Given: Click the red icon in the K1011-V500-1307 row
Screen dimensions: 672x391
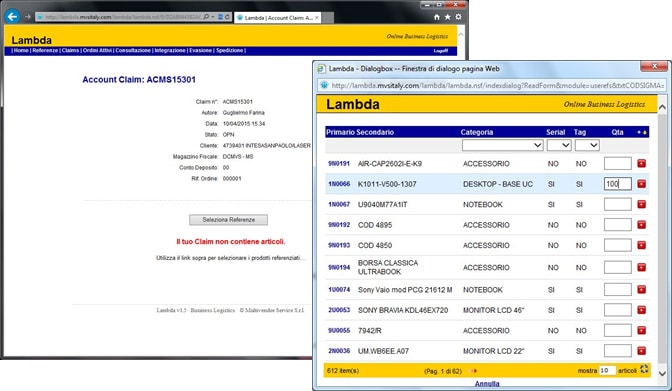Looking at the screenshot, I should (x=641, y=184).
